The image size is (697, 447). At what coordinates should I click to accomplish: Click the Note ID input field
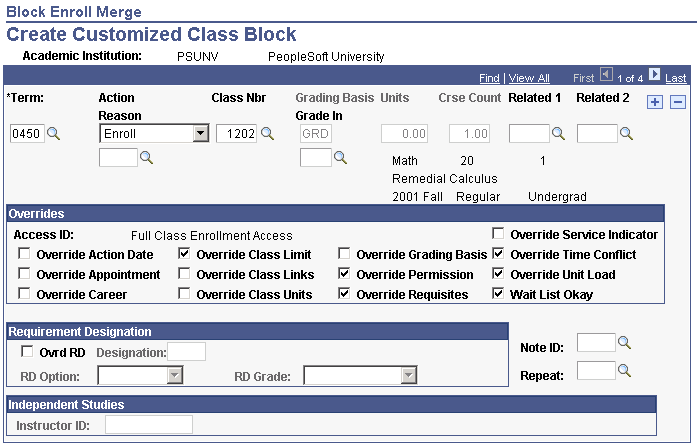596,343
